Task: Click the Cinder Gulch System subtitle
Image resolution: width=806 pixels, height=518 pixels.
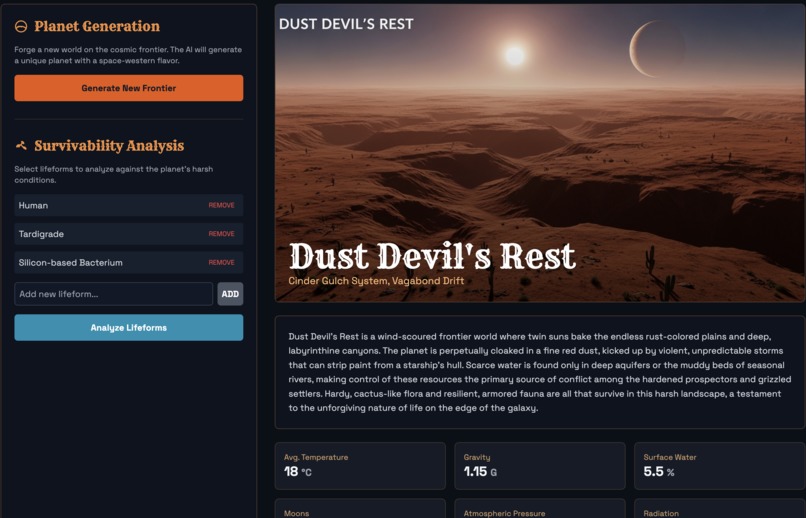Action: click(376, 281)
